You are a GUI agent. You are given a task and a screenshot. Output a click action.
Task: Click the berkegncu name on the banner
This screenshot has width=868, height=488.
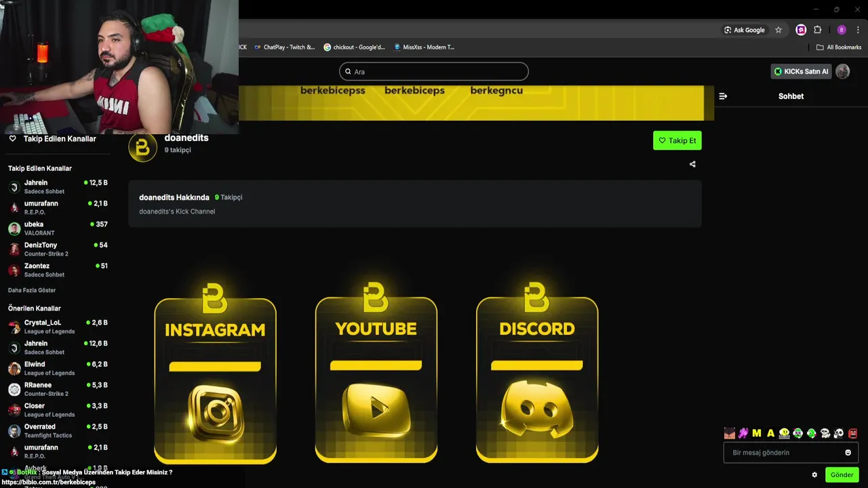[x=496, y=90]
